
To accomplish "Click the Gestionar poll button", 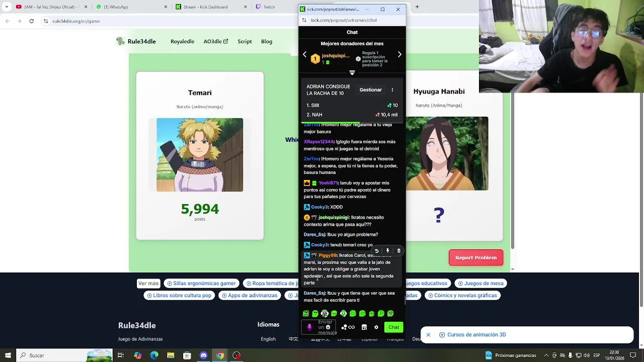I will click(370, 90).
